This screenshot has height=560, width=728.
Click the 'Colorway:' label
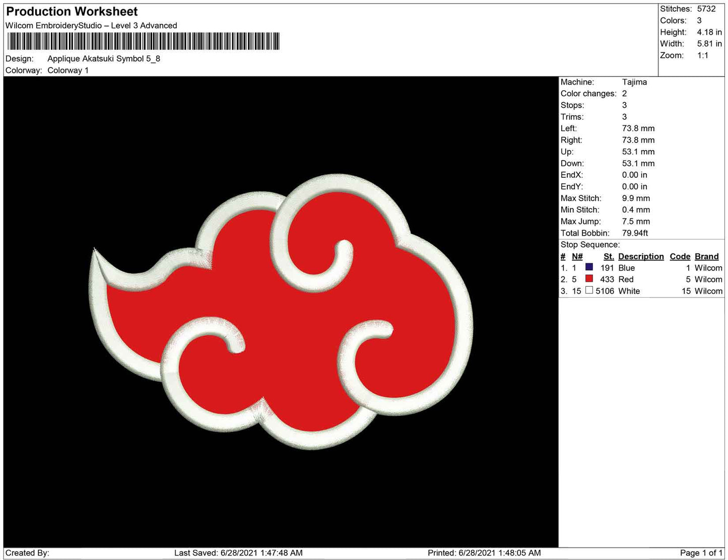tap(24, 71)
